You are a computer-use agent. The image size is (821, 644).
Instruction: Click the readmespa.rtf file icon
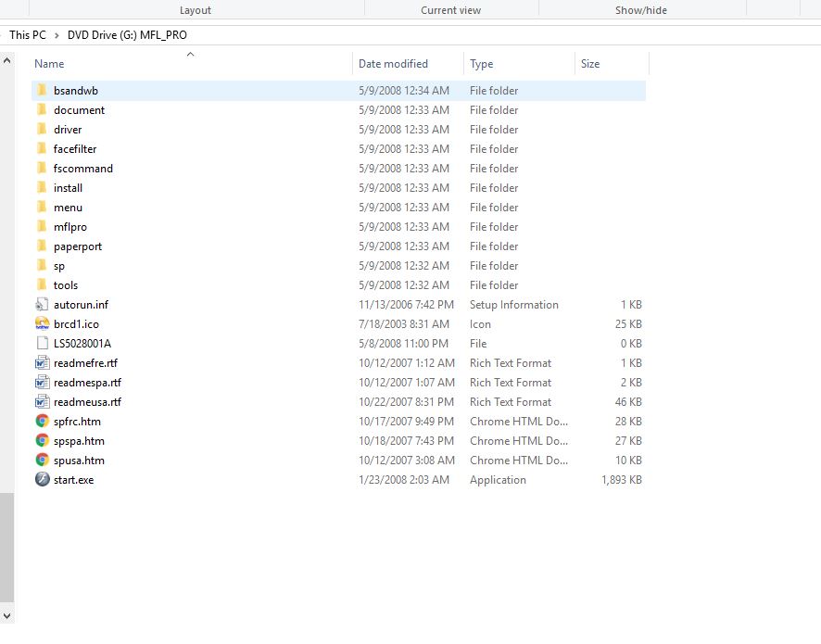(x=42, y=383)
